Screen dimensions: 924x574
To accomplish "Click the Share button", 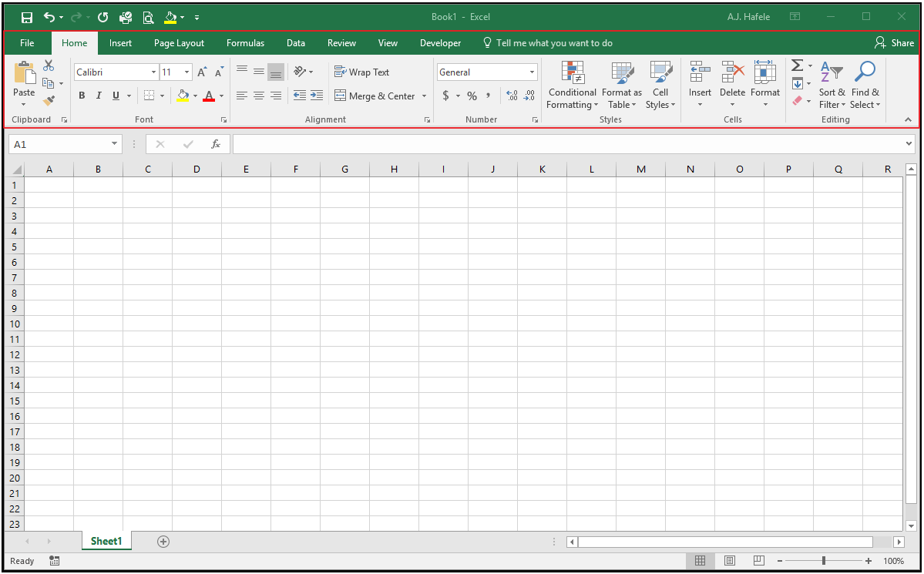I will [894, 43].
